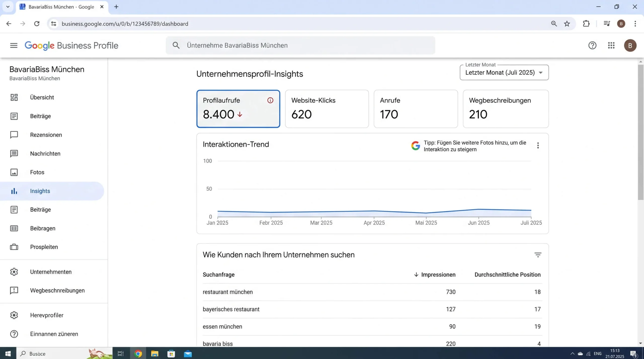Click the page vertical scrollbar
The height and width of the screenshot is (359, 644).
[640, 132]
